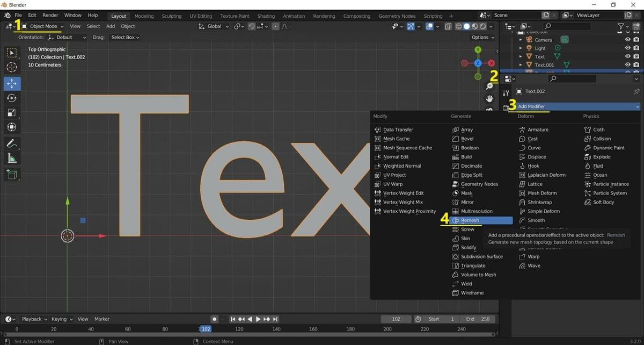Expand the Text.001 item in outliner
The width and height of the screenshot is (644, 345).
pyautogui.click(x=521, y=65)
